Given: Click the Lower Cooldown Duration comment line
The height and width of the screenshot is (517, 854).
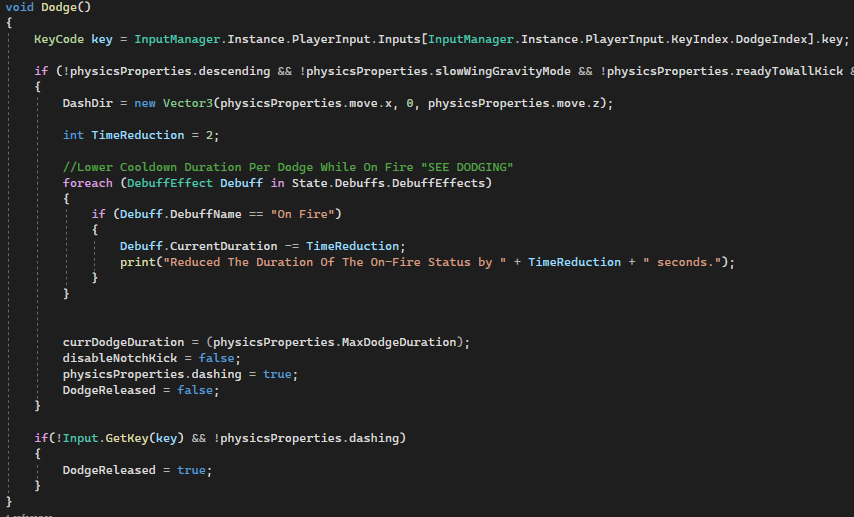Looking at the screenshot, I should (x=288, y=167).
